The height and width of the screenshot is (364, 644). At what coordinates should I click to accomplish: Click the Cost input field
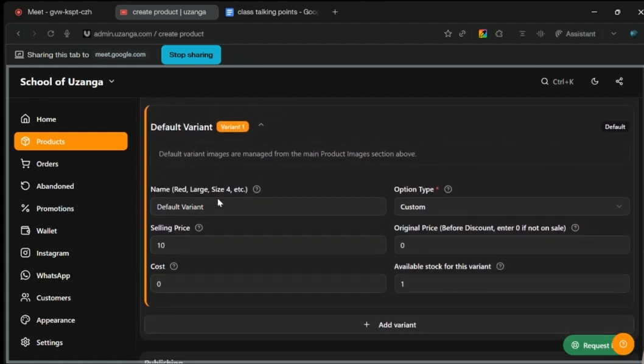point(268,284)
